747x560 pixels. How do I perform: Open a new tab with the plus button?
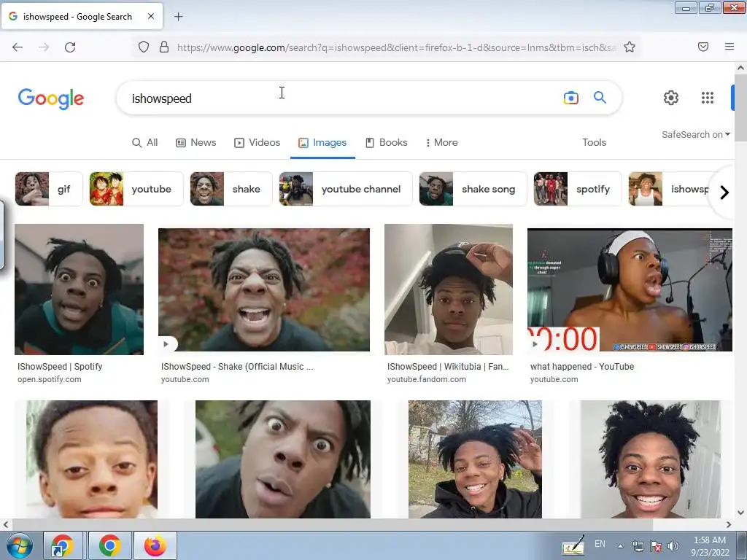[x=178, y=17]
